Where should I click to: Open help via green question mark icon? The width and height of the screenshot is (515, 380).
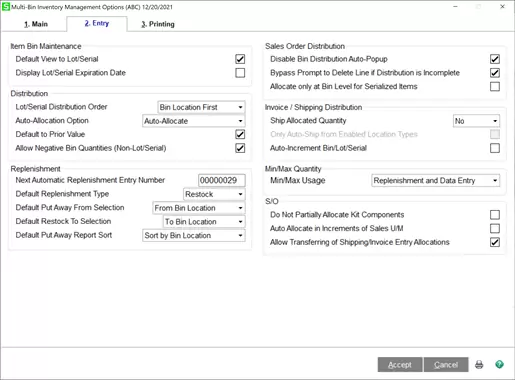point(499,364)
